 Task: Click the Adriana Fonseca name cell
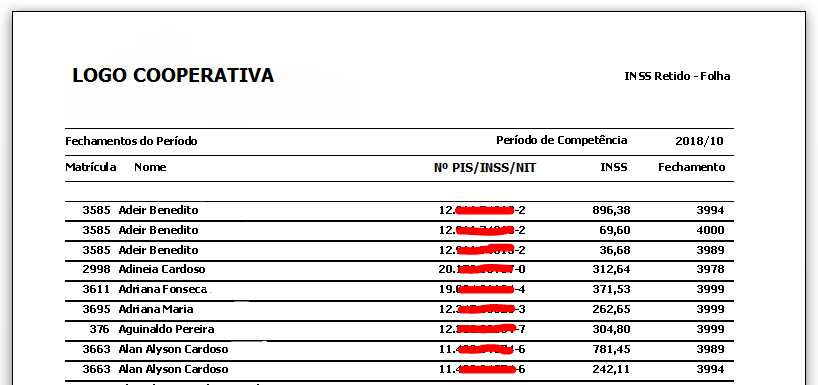click(163, 290)
